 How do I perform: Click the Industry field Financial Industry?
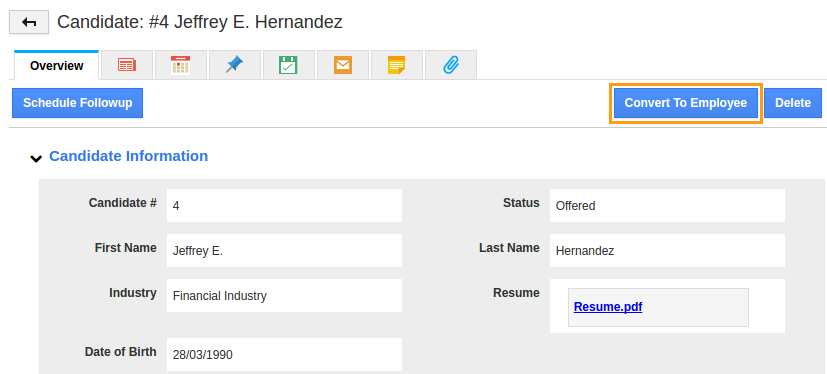(x=284, y=295)
